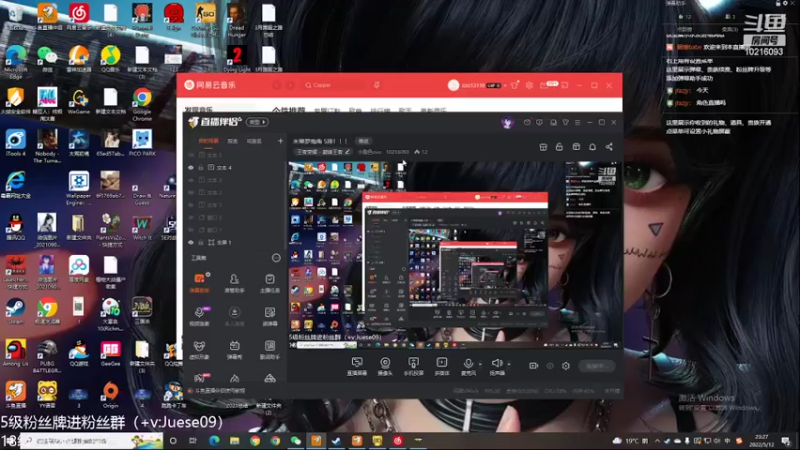Image resolution: width=800 pixels, height=450 pixels.
Task: Open 直播伴侣 settings gear icon
Action: point(566,366)
